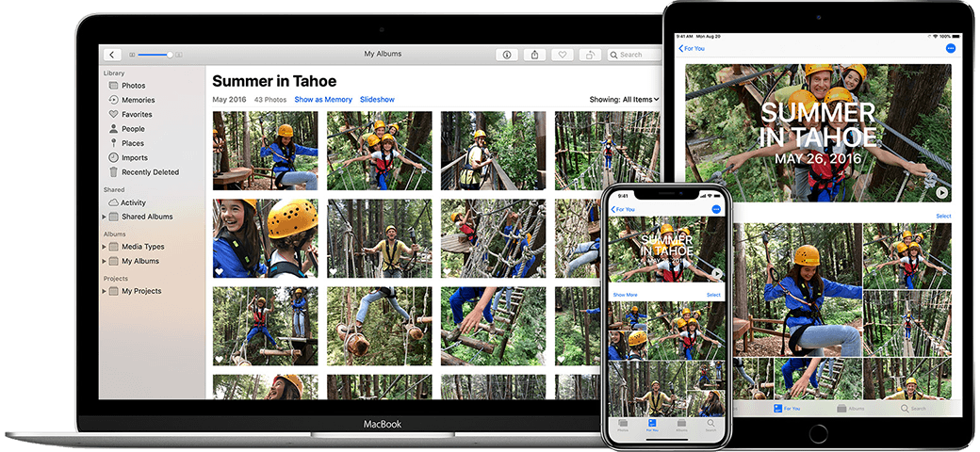Screen dimensions: 980x452
Task: Switch to Search tab on iPhone
Action: 710,426
